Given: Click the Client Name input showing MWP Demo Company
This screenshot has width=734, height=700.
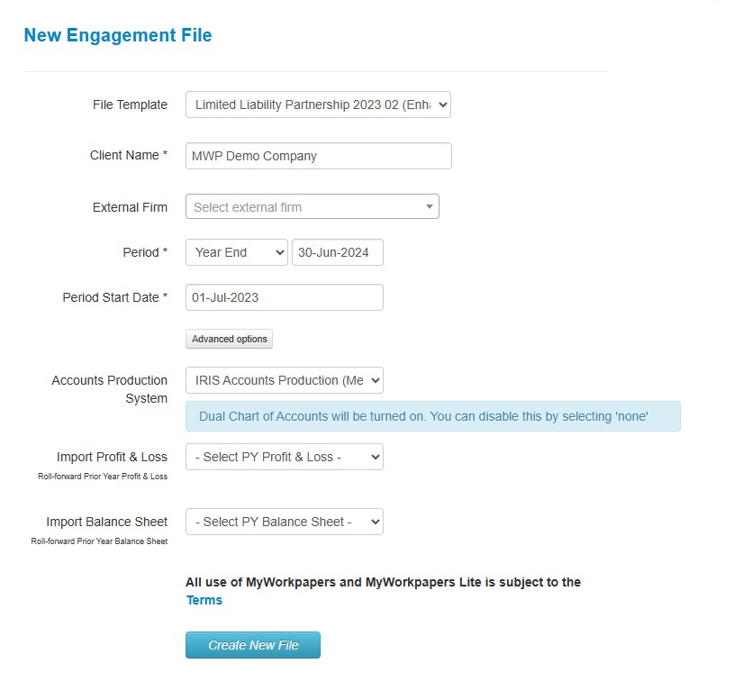Looking at the screenshot, I should pyautogui.click(x=318, y=156).
